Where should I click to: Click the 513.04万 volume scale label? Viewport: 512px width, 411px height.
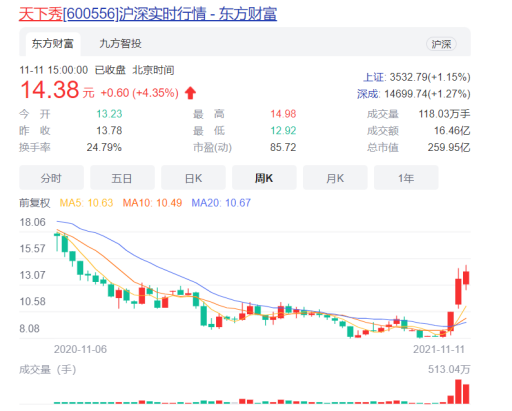(449, 369)
